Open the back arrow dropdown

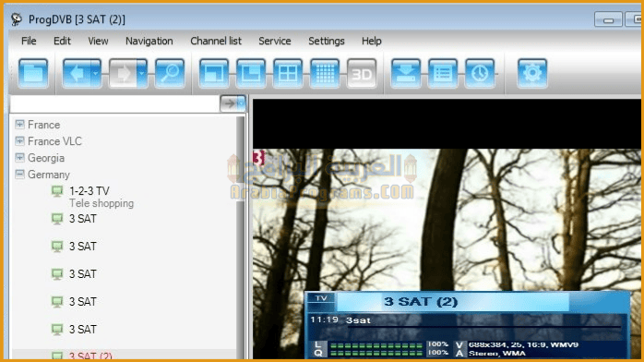[x=96, y=73]
